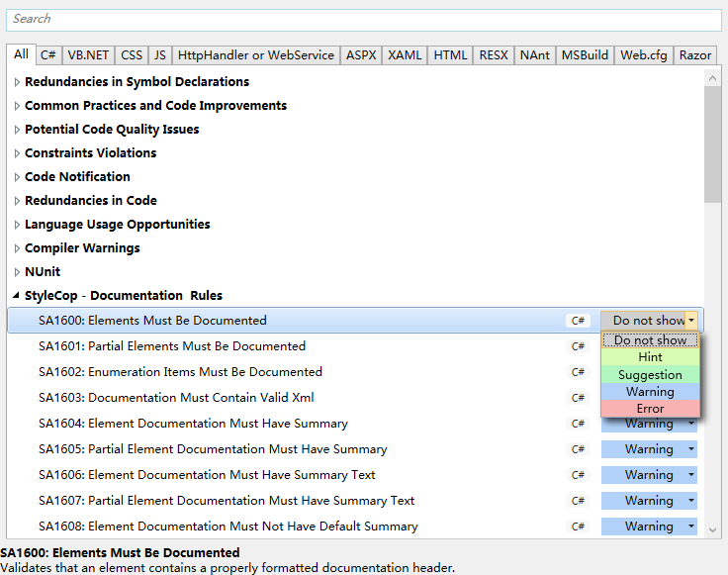Open SA1608 Warning severity dropdown
This screenshot has height=575, width=728.
tap(649, 527)
